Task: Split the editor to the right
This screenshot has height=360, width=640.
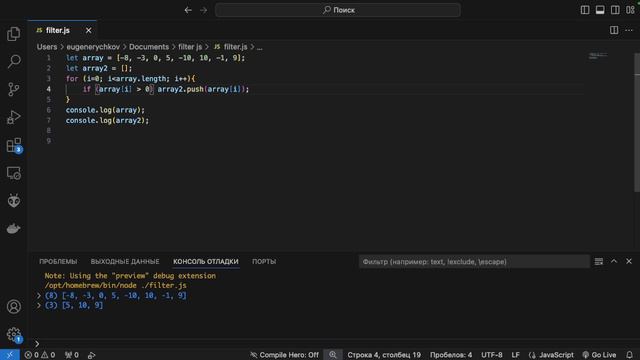Action: tap(614, 30)
